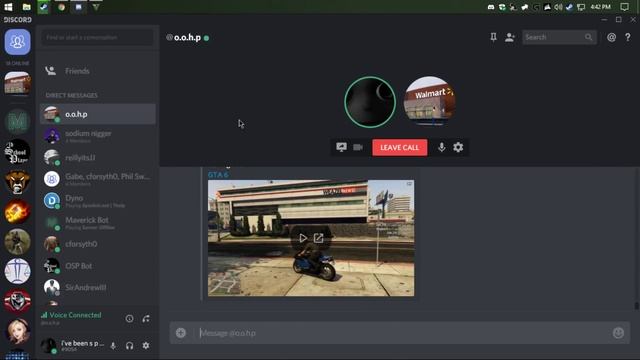
Task: Open rellyitsJJ direct message
Action: [98, 158]
